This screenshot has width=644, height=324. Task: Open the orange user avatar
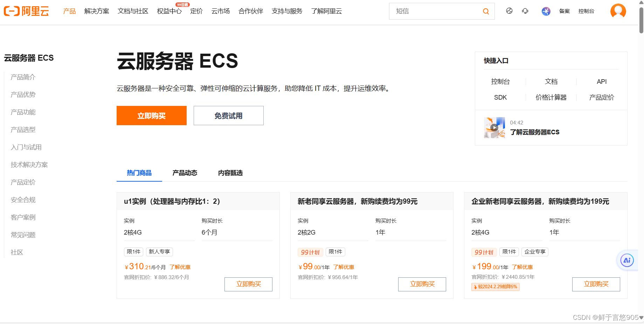[618, 11]
